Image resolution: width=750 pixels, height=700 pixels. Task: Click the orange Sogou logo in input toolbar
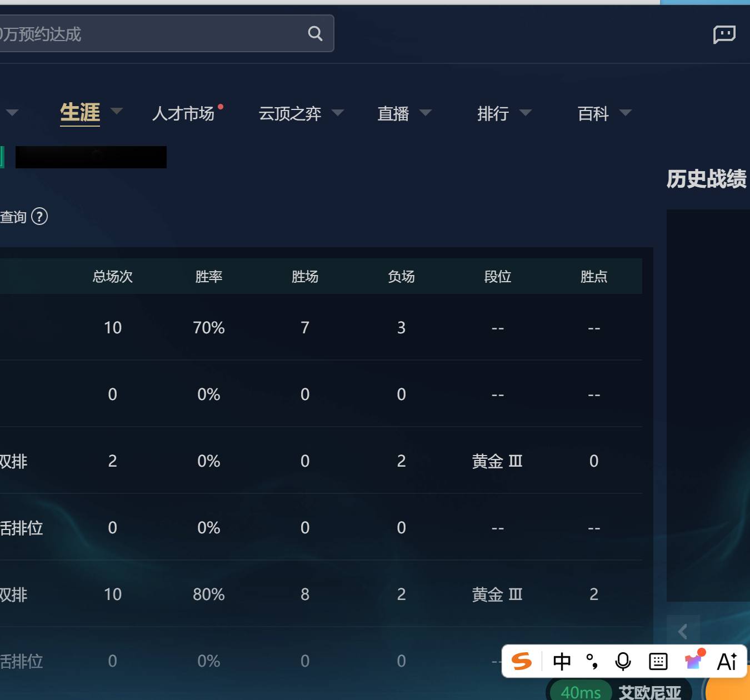(x=521, y=661)
